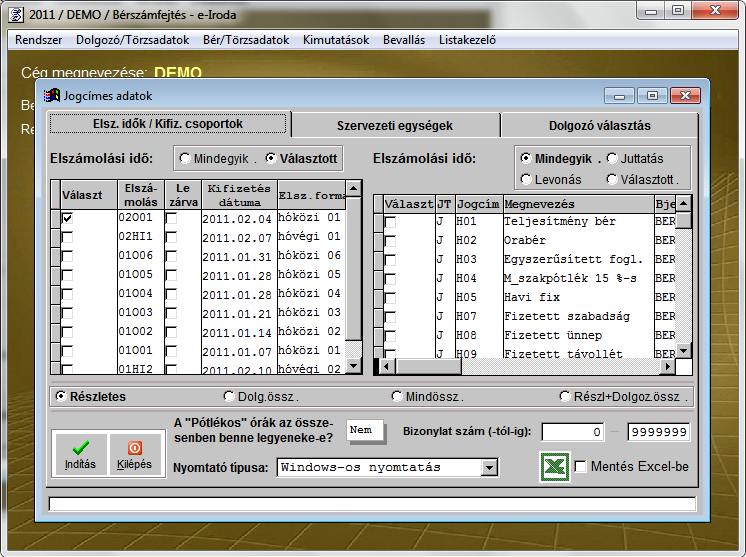Enable the Mentés Excel-be checkbox
The width and height of the screenshot is (746, 557).
(x=580, y=467)
